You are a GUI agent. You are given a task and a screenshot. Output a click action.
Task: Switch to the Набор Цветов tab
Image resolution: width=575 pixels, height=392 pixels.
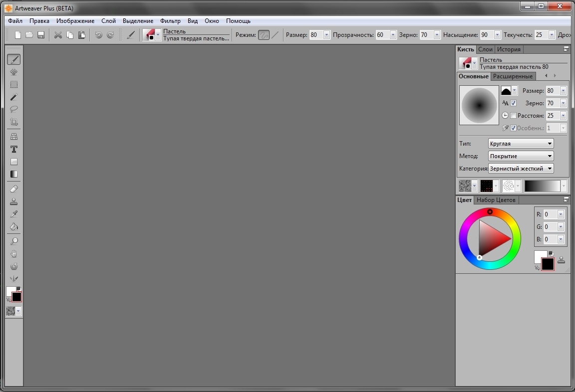click(496, 200)
